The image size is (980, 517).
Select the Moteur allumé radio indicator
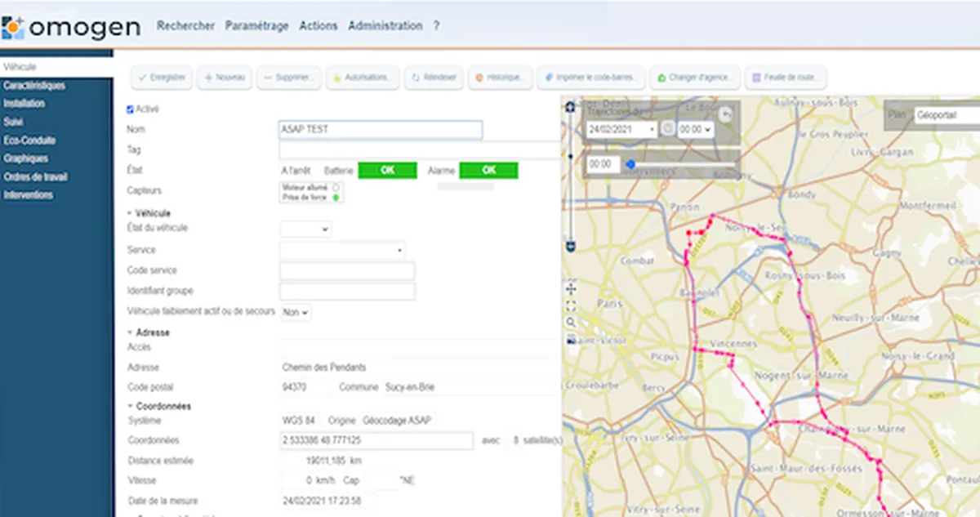tap(336, 187)
